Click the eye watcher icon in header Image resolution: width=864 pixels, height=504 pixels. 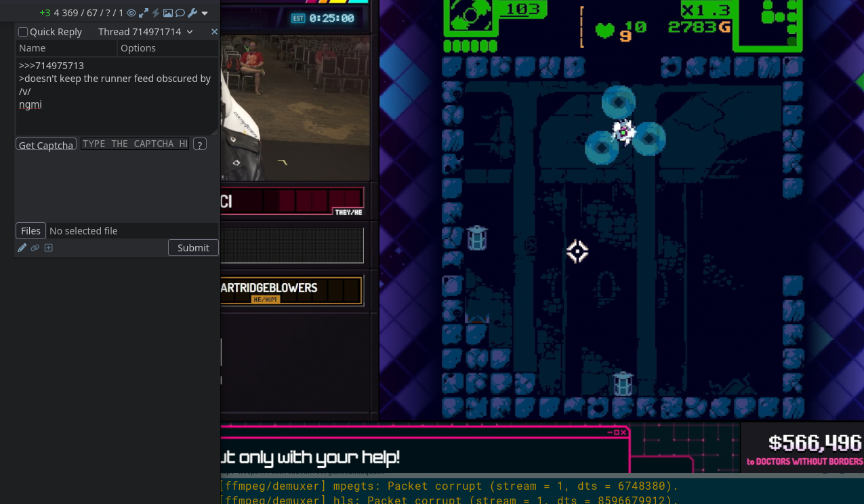pos(131,13)
